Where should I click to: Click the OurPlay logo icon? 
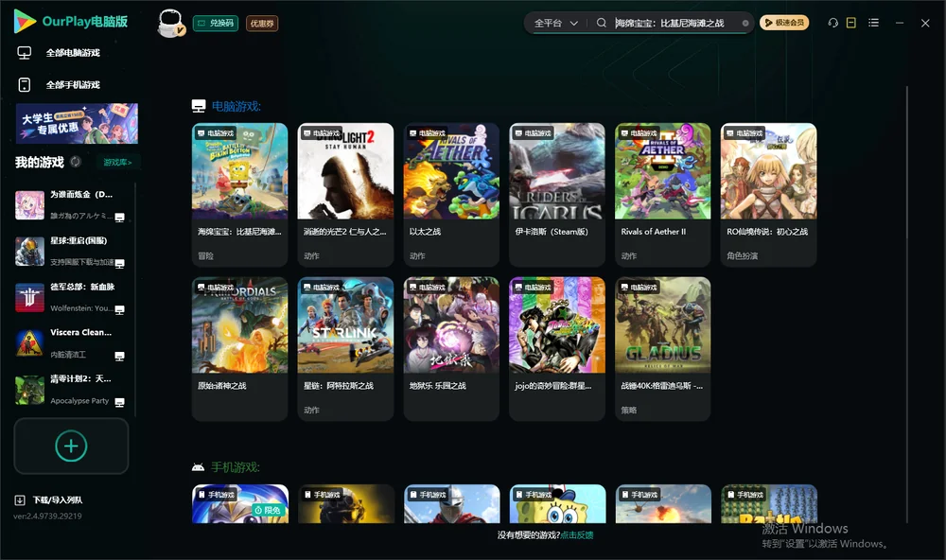pyautogui.click(x=25, y=21)
